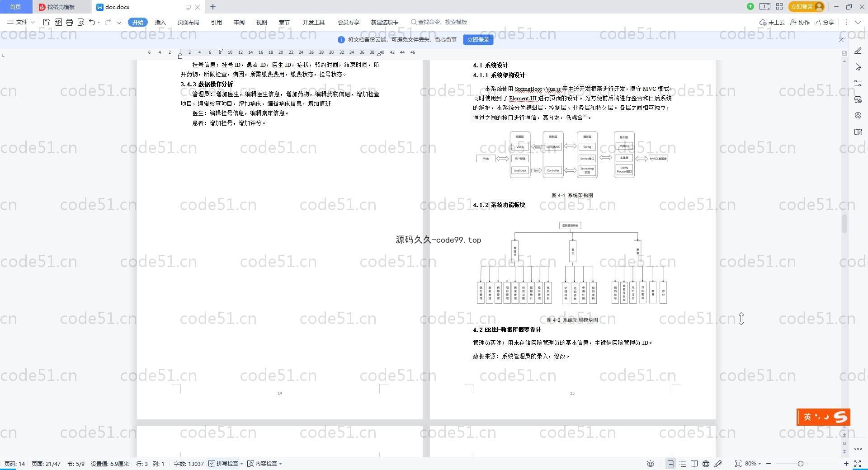
Task: Click the Undo arrow icon
Action: (92, 22)
